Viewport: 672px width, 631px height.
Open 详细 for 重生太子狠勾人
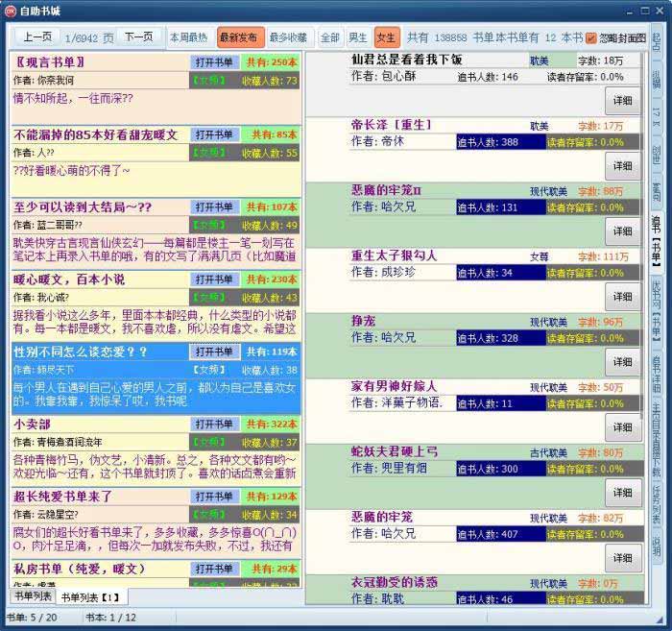coord(622,296)
